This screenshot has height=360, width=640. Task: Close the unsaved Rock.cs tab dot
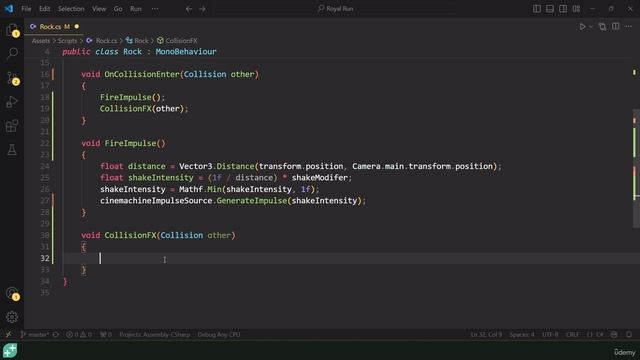[77, 27]
